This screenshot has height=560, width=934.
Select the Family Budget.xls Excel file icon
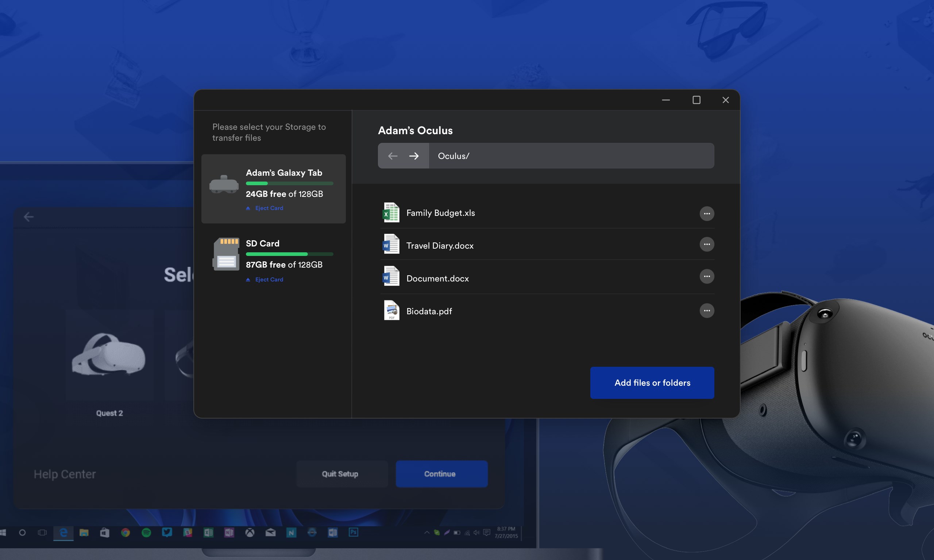tap(391, 213)
